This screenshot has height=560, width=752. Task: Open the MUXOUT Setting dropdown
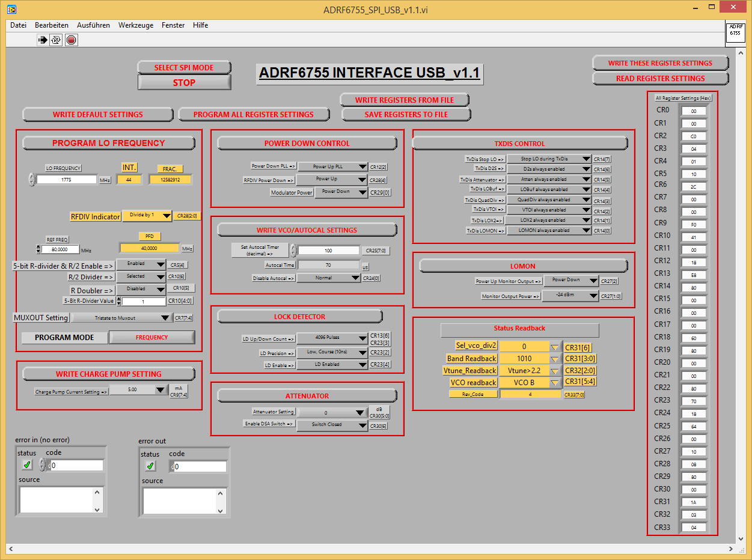click(122, 318)
